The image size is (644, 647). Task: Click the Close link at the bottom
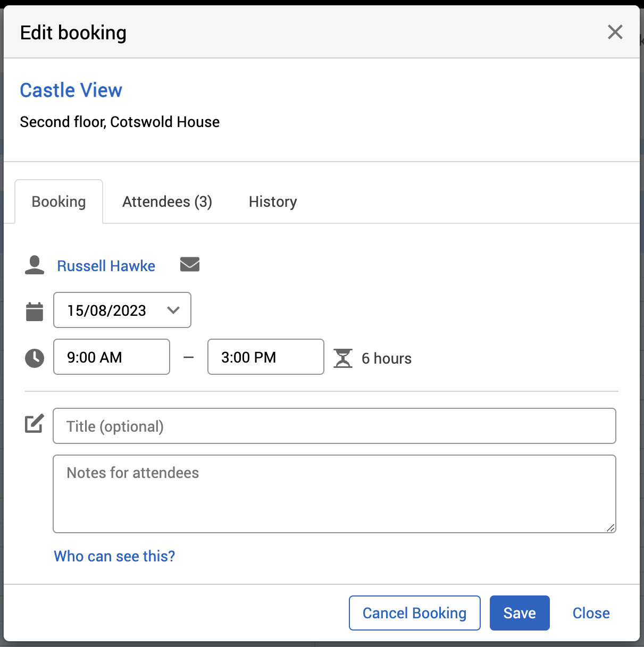591,613
